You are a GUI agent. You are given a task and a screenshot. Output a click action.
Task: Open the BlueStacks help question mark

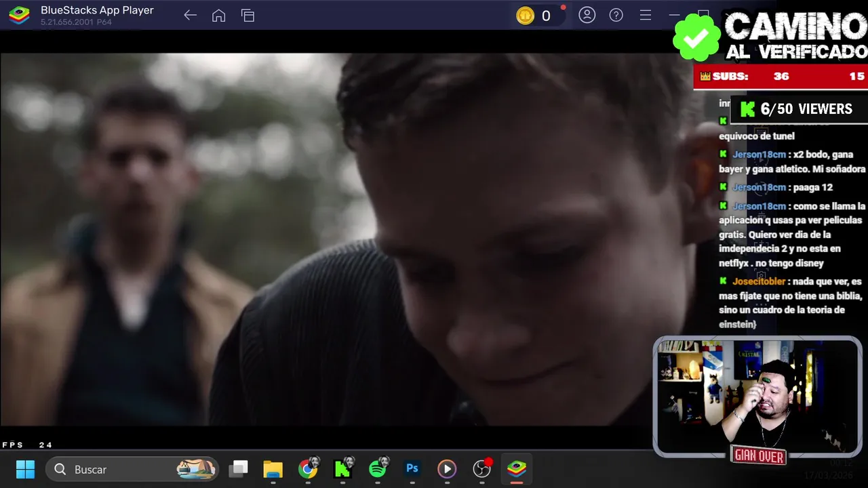point(616,15)
